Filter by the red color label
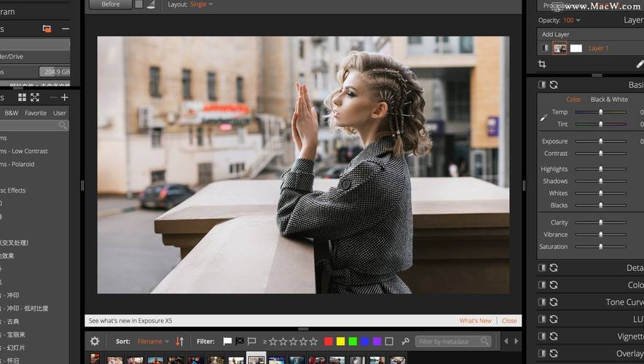The height and width of the screenshot is (364, 644). (329, 341)
